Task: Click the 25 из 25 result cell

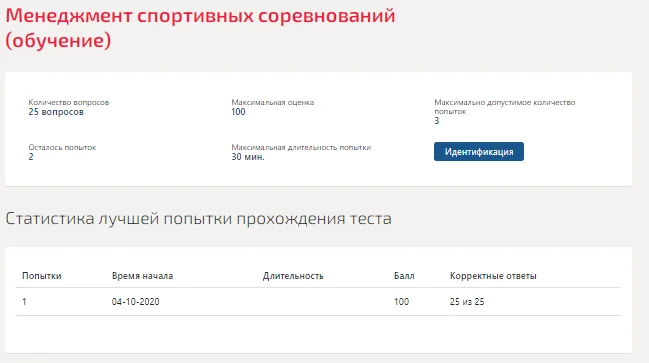Action: click(x=467, y=302)
